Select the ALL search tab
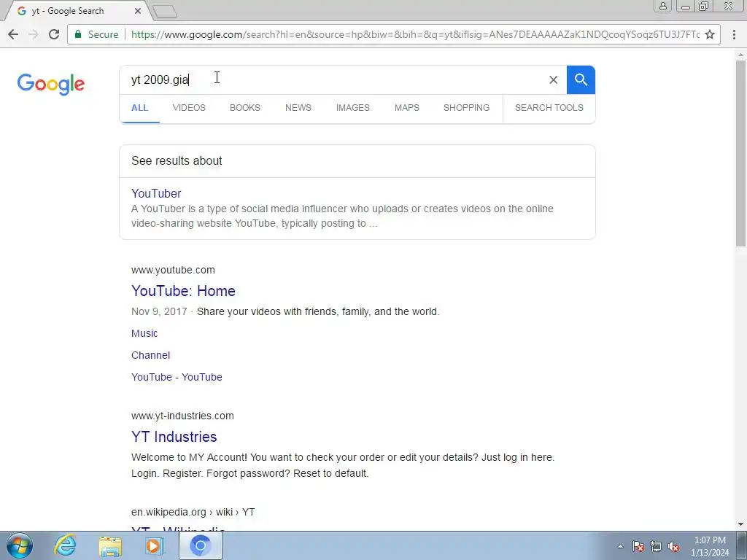Image resolution: width=747 pixels, height=560 pixels. click(x=139, y=108)
